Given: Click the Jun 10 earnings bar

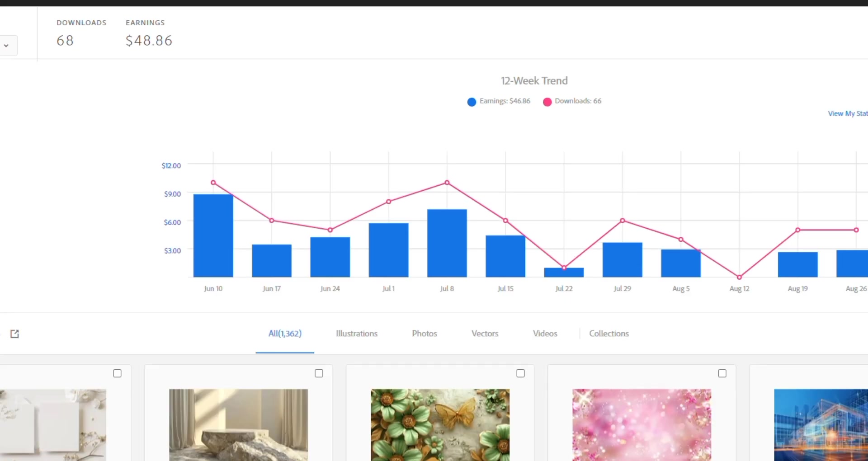Looking at the screenshot, I should (x=213, y=235).
